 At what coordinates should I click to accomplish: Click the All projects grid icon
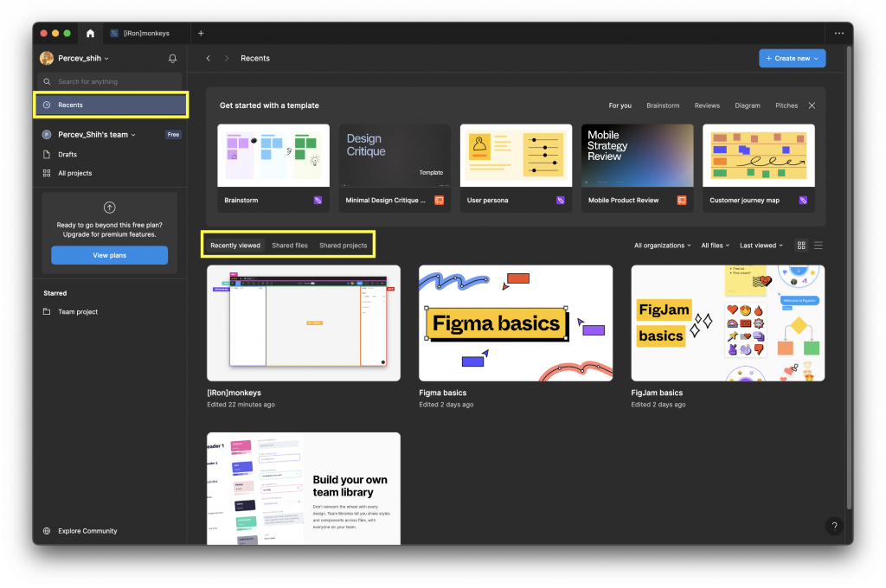click(47, 174)
